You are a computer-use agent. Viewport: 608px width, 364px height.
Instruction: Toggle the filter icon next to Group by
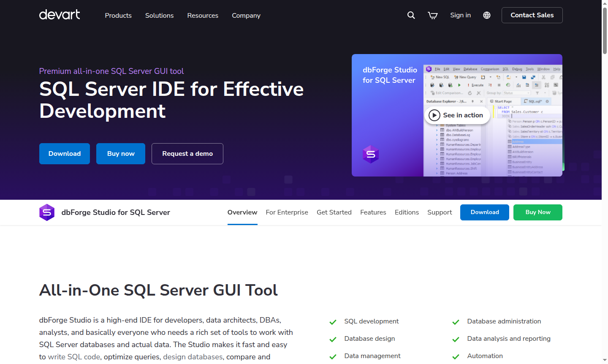coord(537,93)
